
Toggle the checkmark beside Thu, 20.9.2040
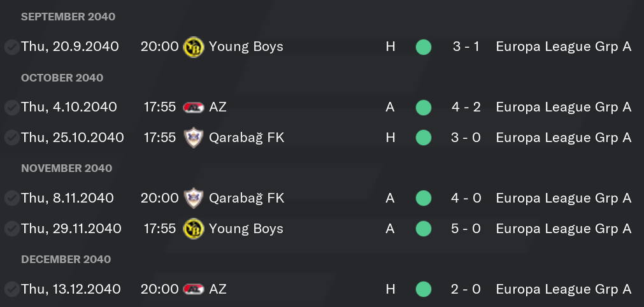tap(12, 46)
